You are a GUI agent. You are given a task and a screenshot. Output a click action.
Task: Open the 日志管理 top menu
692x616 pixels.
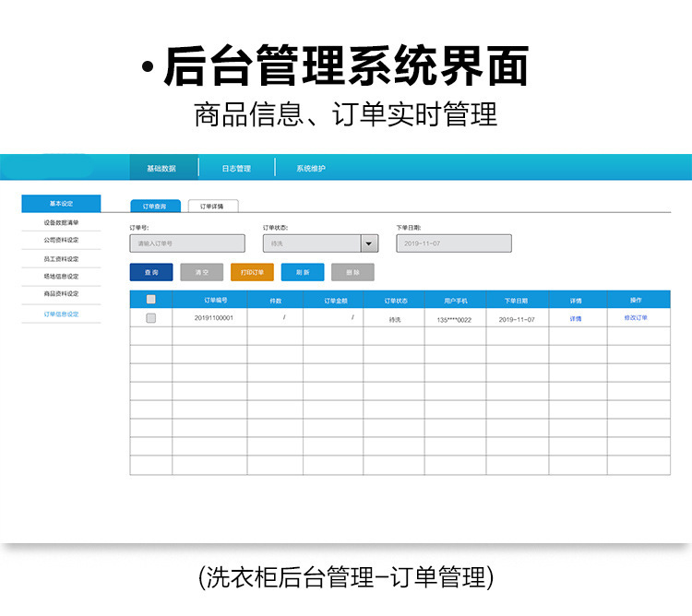point(236,169)
